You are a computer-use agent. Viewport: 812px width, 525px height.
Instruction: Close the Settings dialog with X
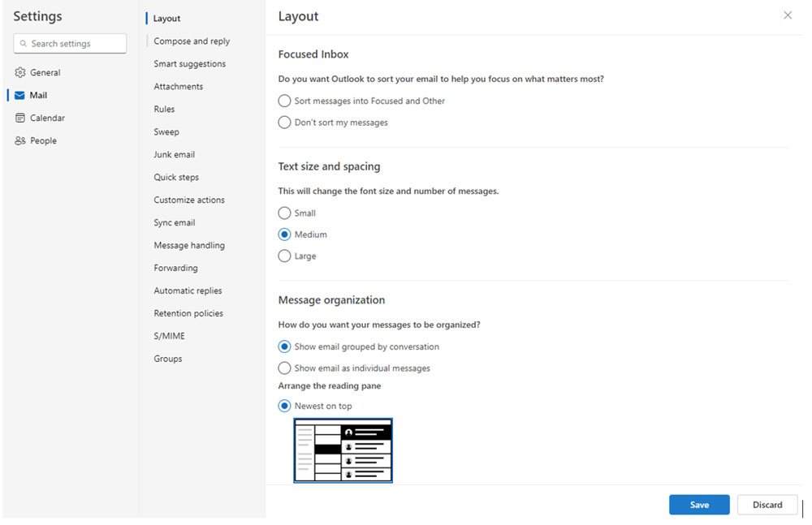click(x=787, y=15)
